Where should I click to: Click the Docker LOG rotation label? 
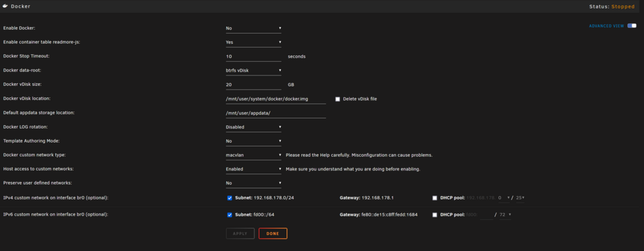(x=26, y=127)
